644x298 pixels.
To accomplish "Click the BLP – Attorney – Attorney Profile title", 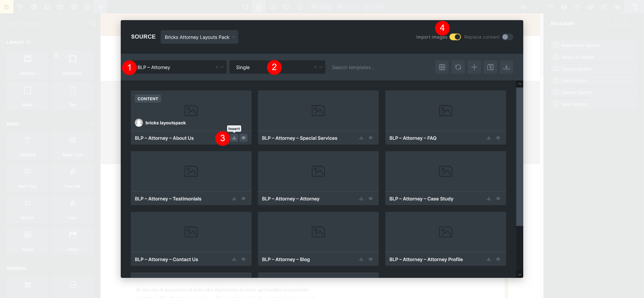I will click(x=426, y=259).
